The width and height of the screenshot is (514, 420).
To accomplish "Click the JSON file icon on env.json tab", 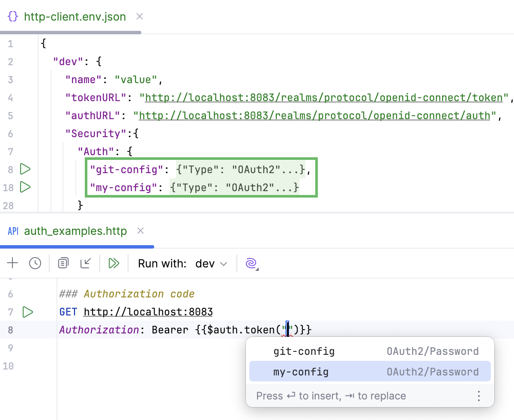I will [x=13, y=16].
